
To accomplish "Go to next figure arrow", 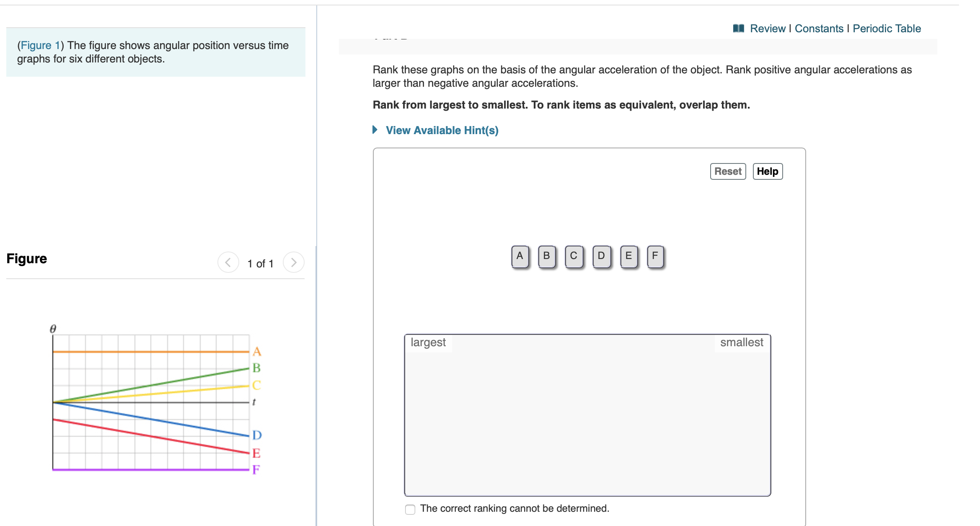I will [294, 263].
